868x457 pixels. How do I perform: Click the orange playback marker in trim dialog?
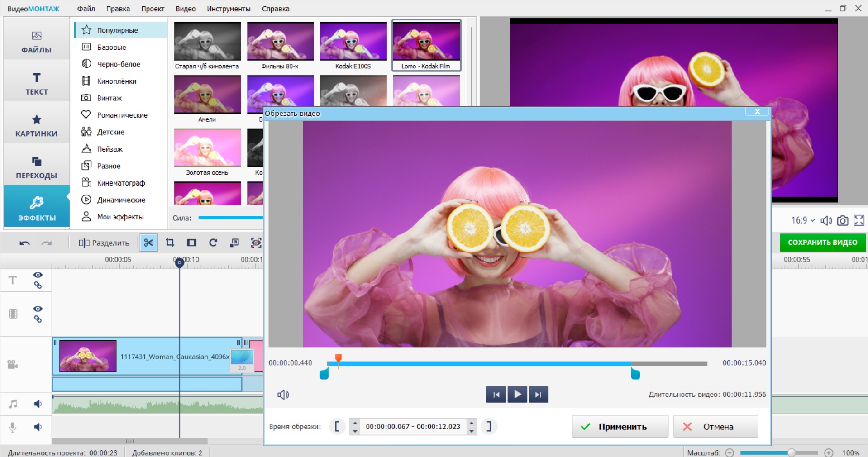click(x=338, y=359)
